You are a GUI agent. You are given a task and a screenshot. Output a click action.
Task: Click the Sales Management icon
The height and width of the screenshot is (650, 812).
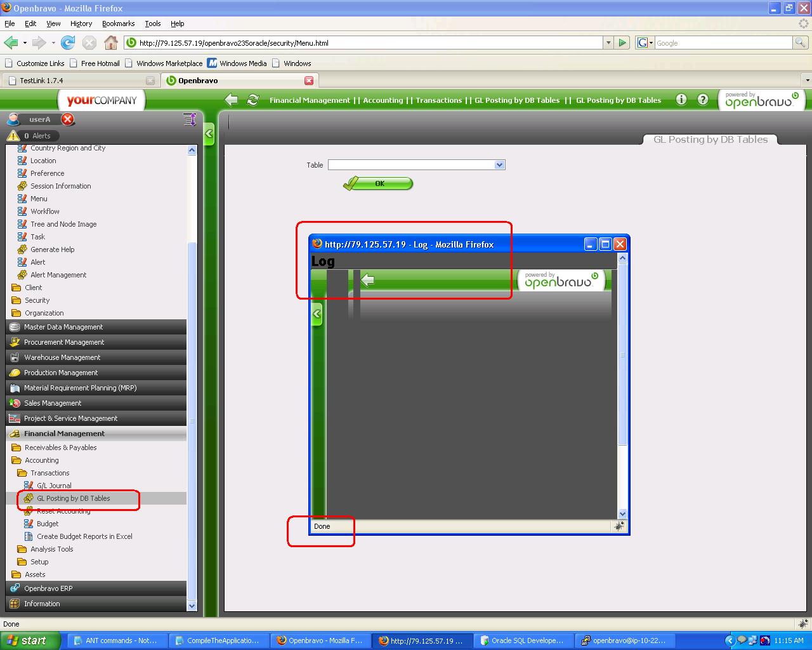click(15, 403)
